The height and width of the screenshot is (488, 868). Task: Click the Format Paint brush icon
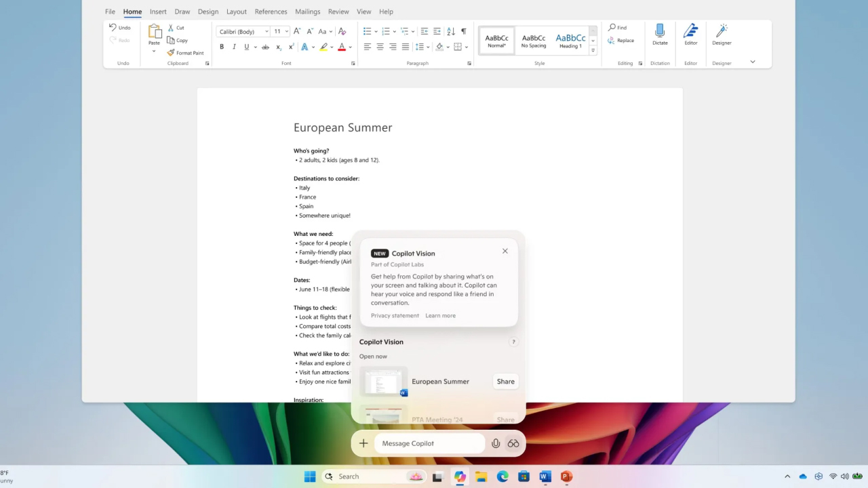[x=171, y=53]
